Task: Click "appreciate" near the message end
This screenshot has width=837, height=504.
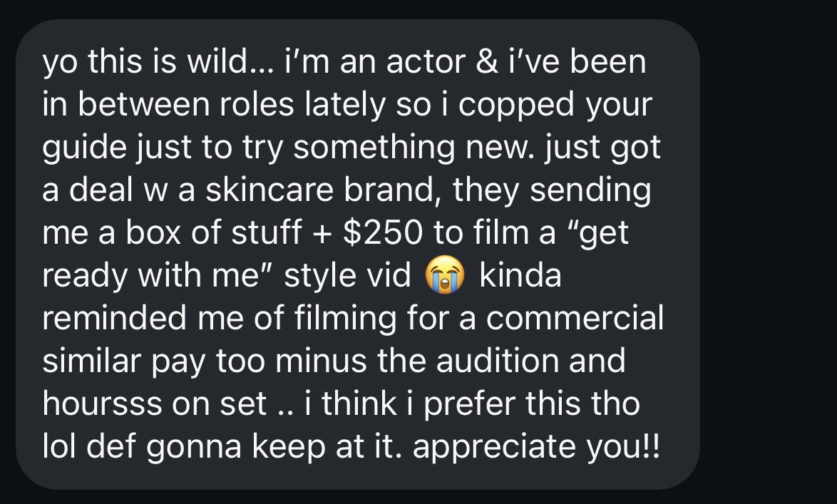Action: tap(494, 447)
